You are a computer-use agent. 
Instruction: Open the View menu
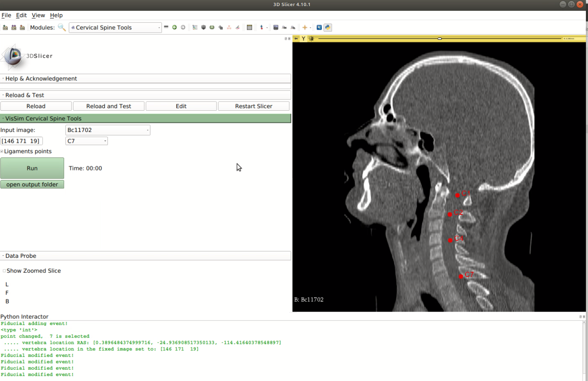(x=38, y=15)
